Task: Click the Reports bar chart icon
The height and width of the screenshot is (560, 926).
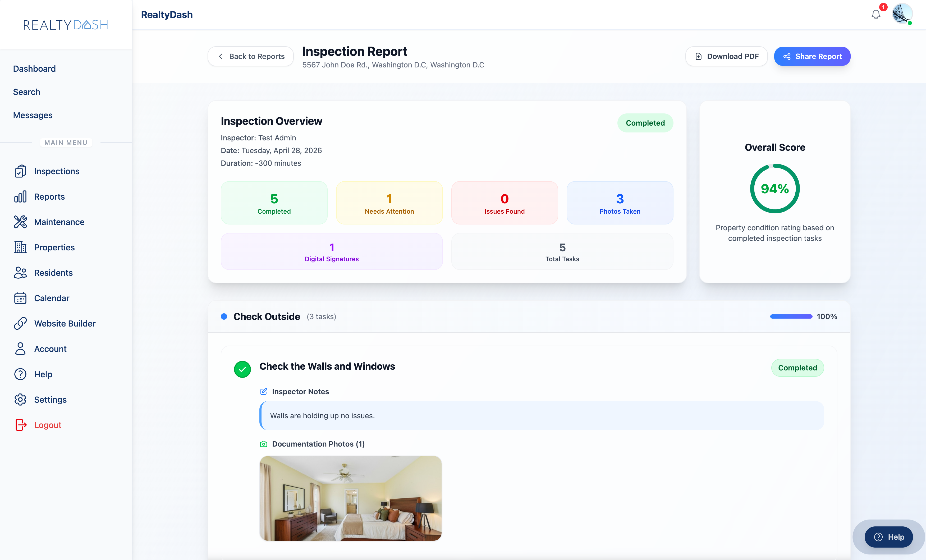Action: (20, 196)
